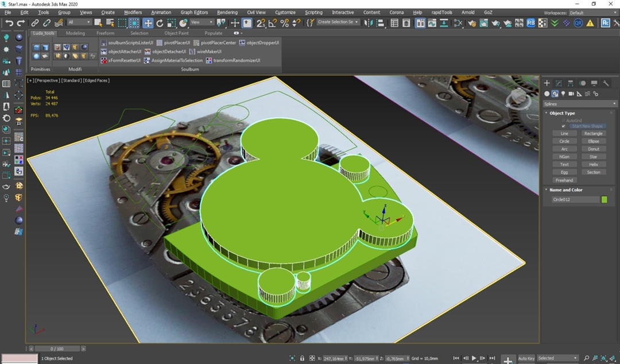Screen dimensions: 620x364
Task: Switch to the Motion panel icon
Action: pyautogui.click(x=582, y=83)
